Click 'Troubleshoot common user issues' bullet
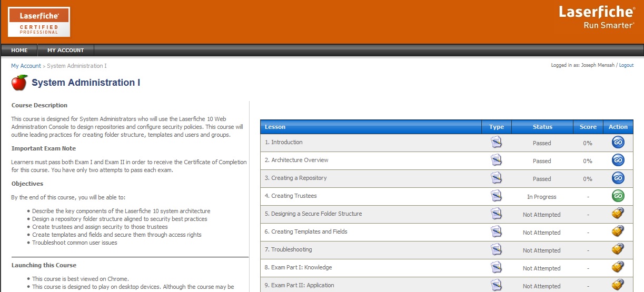Screen dimensions: 644x292 click(x=75, y=243)
